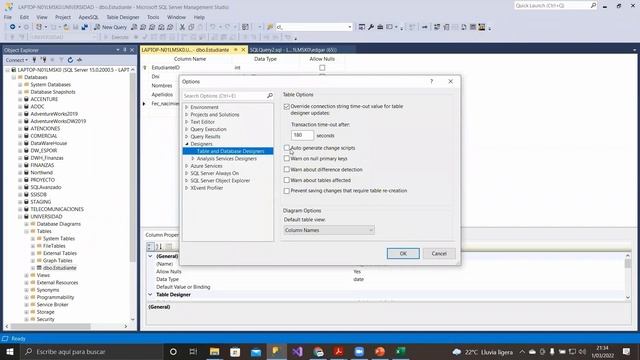The height and width of the screenshot is (360, 640).
Task: Open the Connect dropdown in Object Explorer
Action: coord(17,60)
